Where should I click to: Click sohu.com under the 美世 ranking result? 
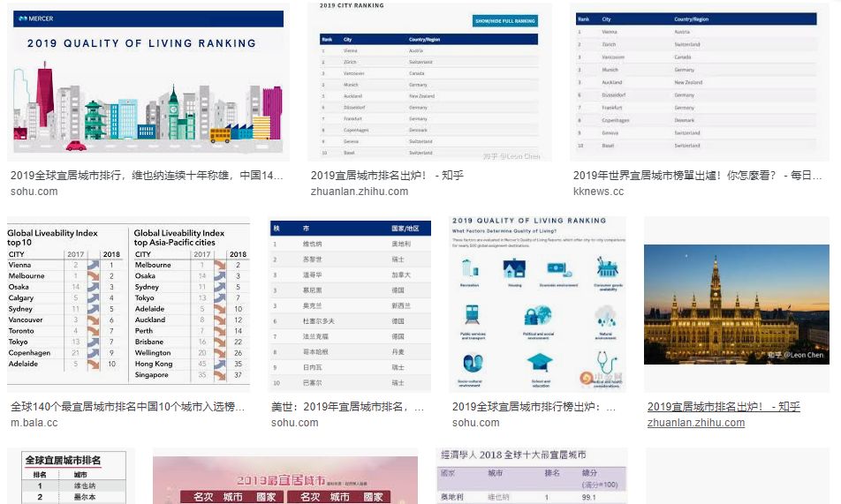295,423
